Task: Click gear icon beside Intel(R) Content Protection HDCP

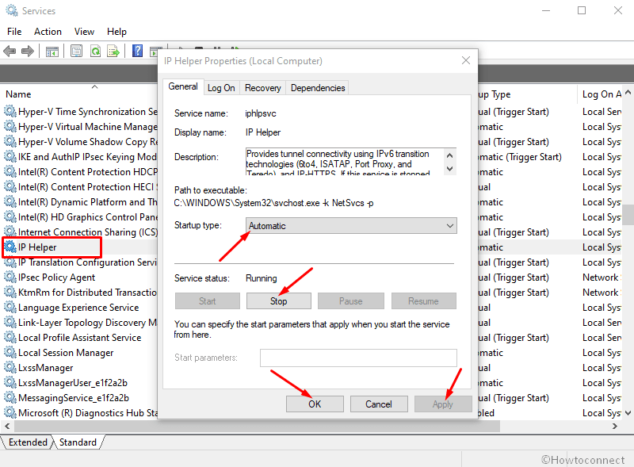Action: point(10,172)
